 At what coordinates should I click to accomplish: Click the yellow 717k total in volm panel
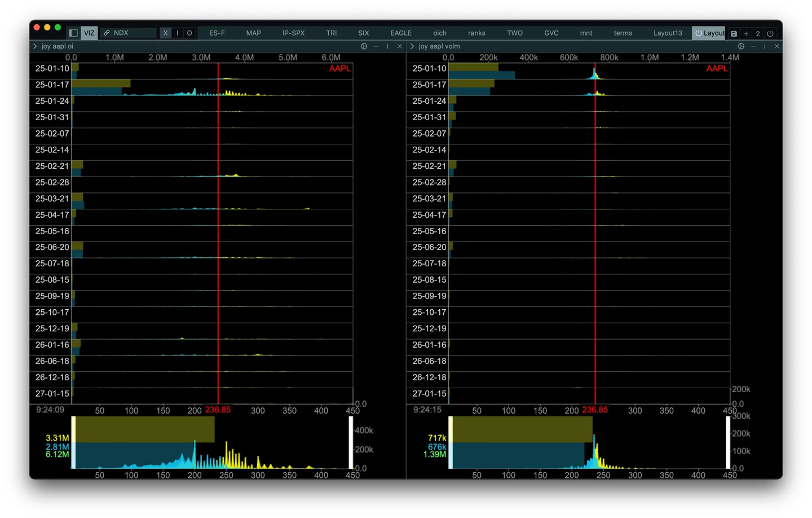pos(437,438)
